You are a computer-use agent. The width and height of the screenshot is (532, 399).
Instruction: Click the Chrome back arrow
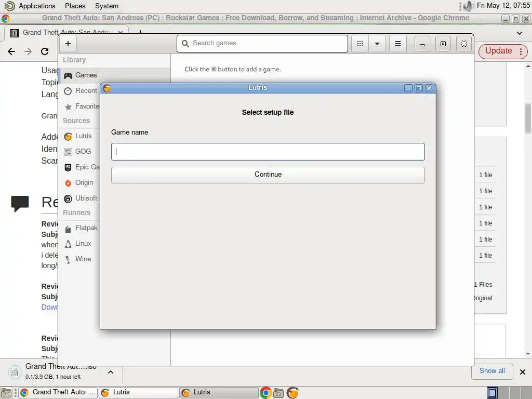pos(11,51)
